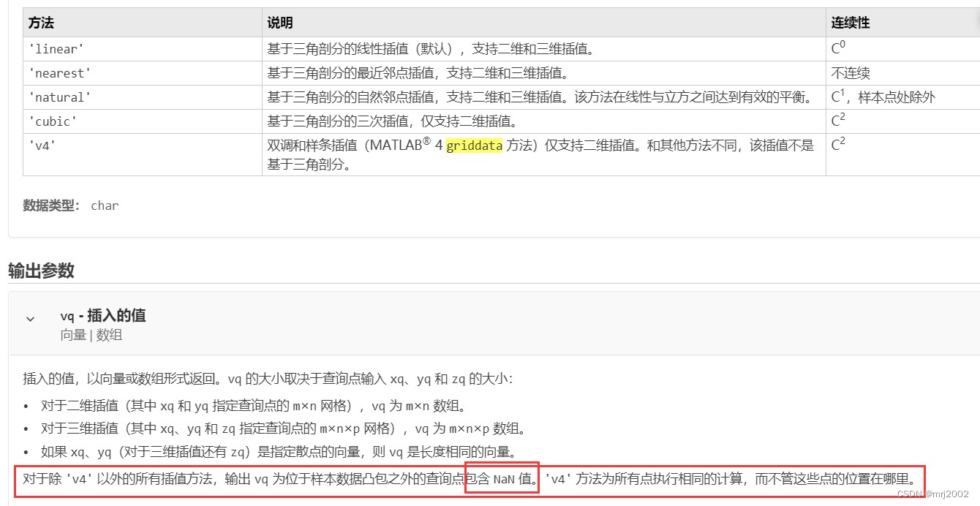The image size is (980, 506).
Task: Click the highlighted griddata word
Action: [x=475, y=146]
